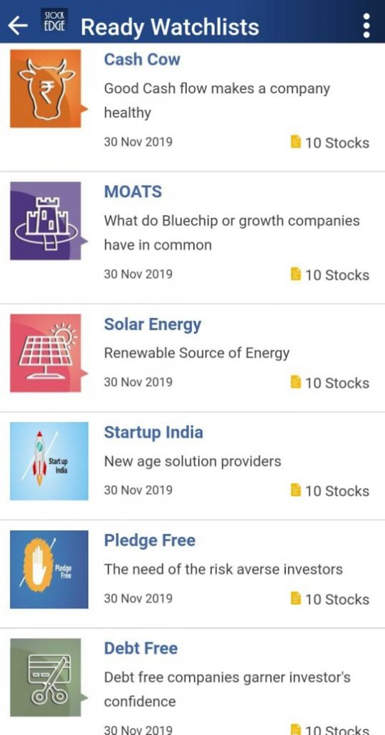Open the Cash Cow watchlist title
385x735 pixels.
(142, 60)
